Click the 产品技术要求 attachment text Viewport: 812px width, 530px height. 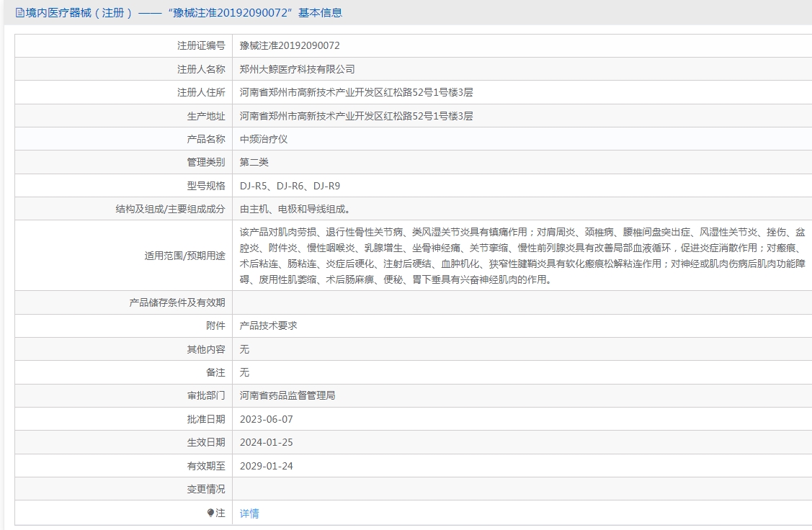(268, 325)
